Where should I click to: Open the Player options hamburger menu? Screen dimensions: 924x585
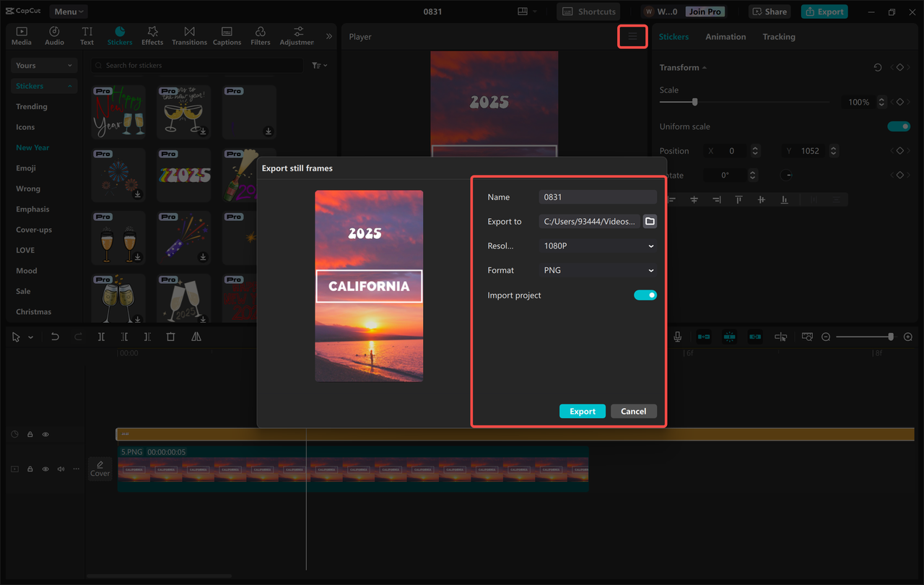[x=632, y=36]
